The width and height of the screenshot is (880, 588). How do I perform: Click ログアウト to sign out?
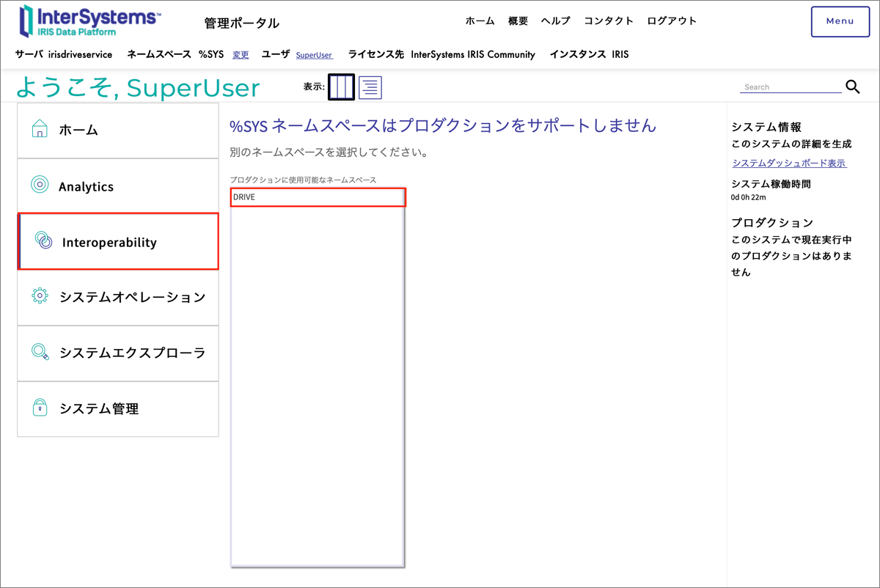(x=672, y=21)
